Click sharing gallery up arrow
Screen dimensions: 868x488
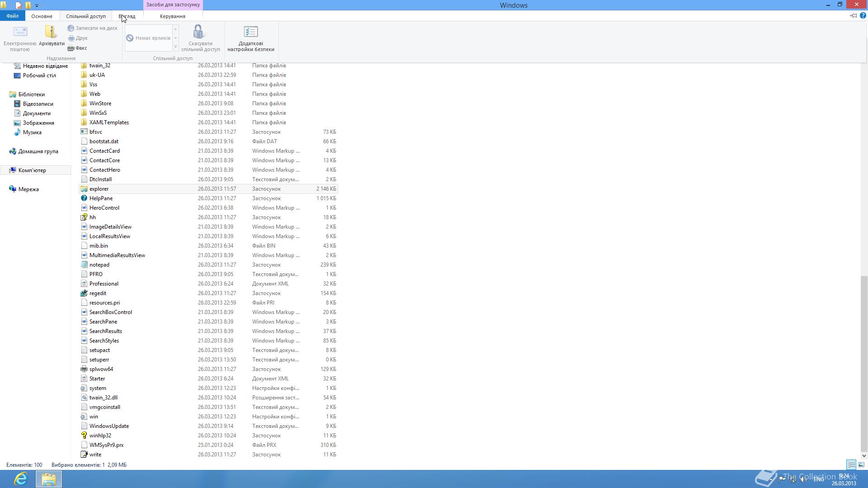pyautogui.click(x=175, y=28)
